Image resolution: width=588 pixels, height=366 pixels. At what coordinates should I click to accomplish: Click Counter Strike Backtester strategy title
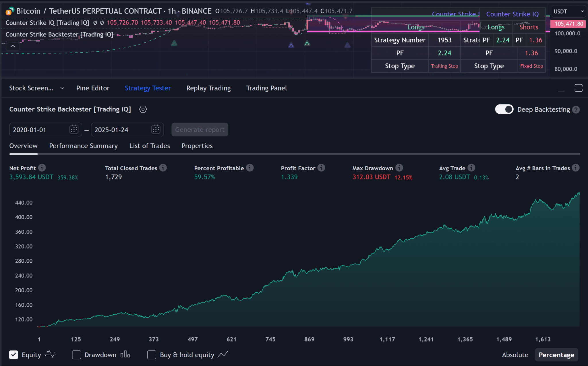click(x=70, y=109)
